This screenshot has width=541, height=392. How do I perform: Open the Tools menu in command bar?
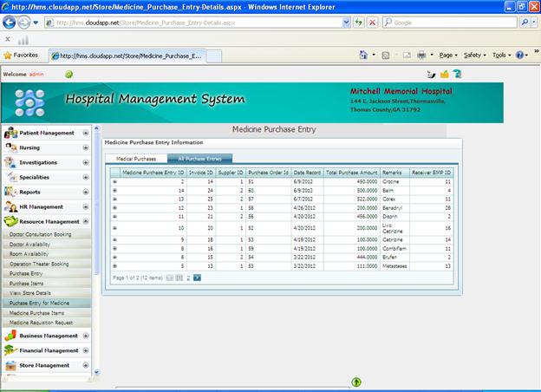coord(501,55)
